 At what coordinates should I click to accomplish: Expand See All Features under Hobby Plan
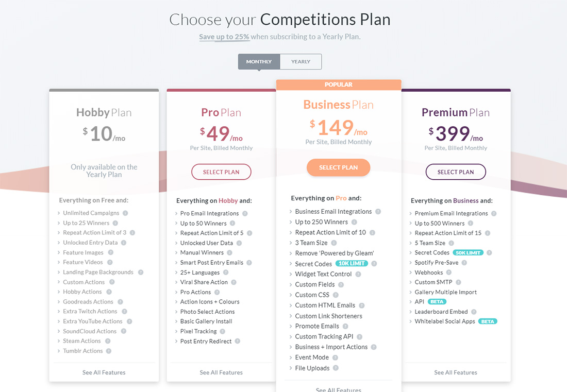tap(104, 372)
